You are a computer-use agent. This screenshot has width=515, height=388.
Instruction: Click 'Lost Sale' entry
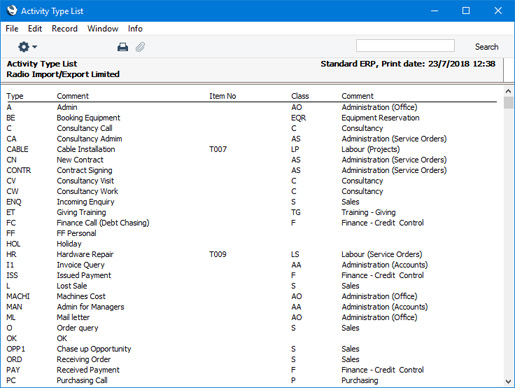coord(72,286)
